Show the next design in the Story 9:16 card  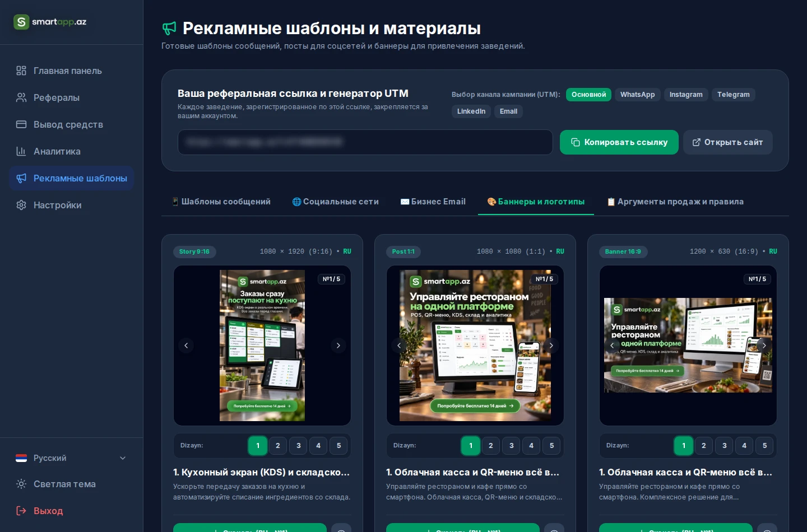[338, 346]
